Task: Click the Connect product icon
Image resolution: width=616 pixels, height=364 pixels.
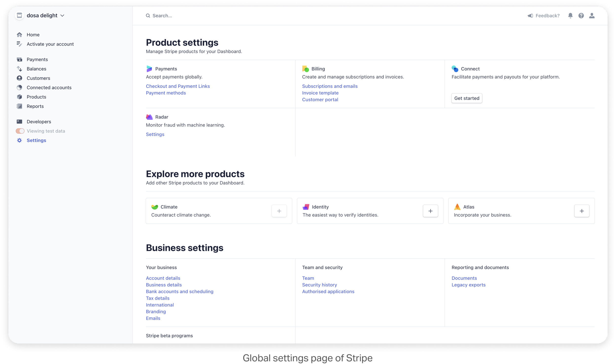Action: (455, 69)
